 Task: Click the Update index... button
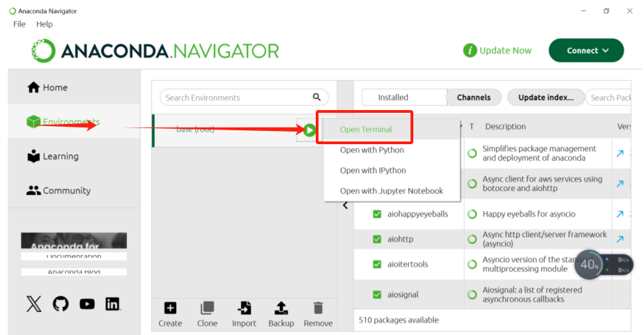546,98
